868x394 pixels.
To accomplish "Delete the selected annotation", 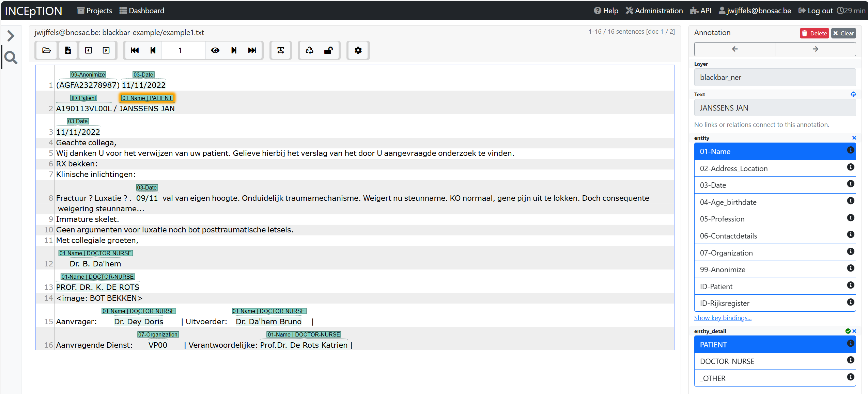I will click(815, 33).
